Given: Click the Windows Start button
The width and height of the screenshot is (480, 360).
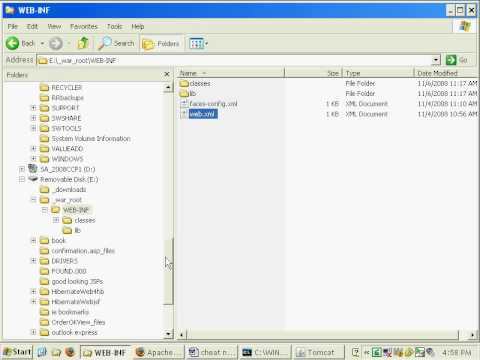Looking at the screenshot, I should [x=17, y=352].
